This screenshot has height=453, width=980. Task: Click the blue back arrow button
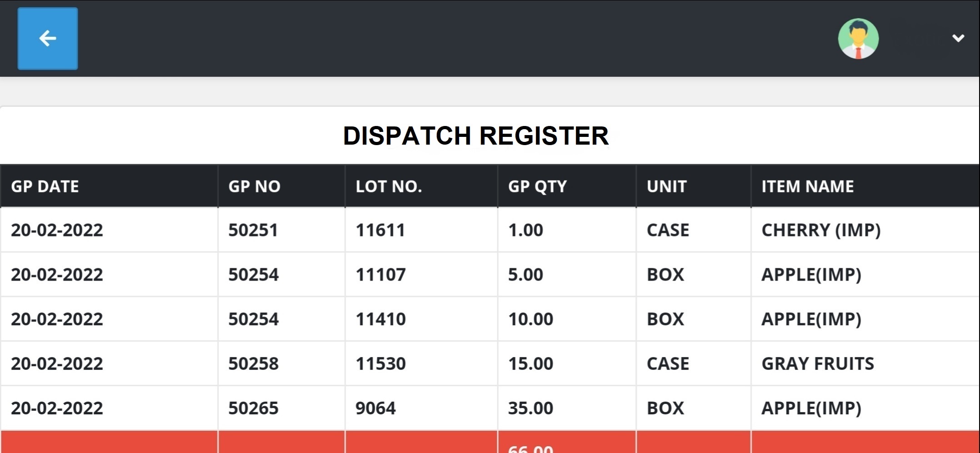48,39
